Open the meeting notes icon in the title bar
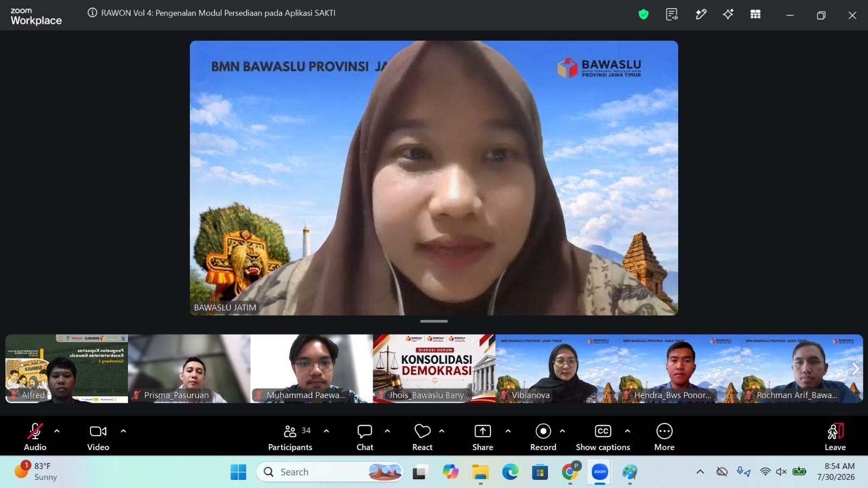This screenshot has height=488, width=868. coord(672,15)
